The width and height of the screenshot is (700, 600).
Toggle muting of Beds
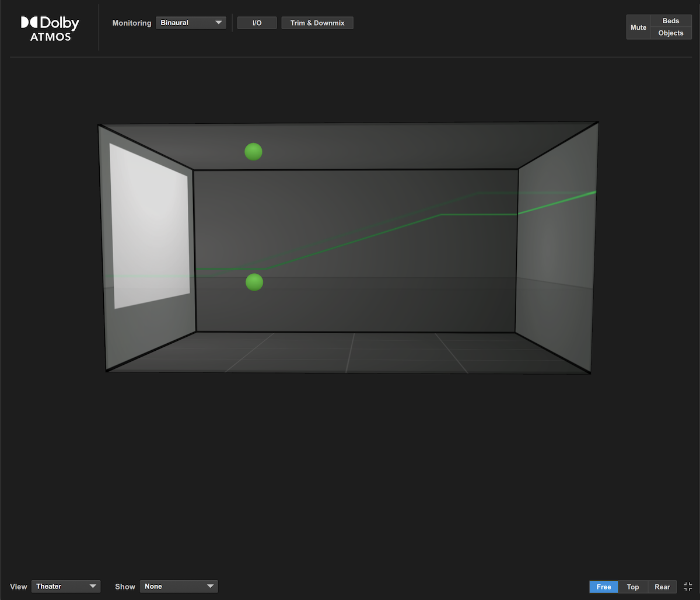click(670, 20)
